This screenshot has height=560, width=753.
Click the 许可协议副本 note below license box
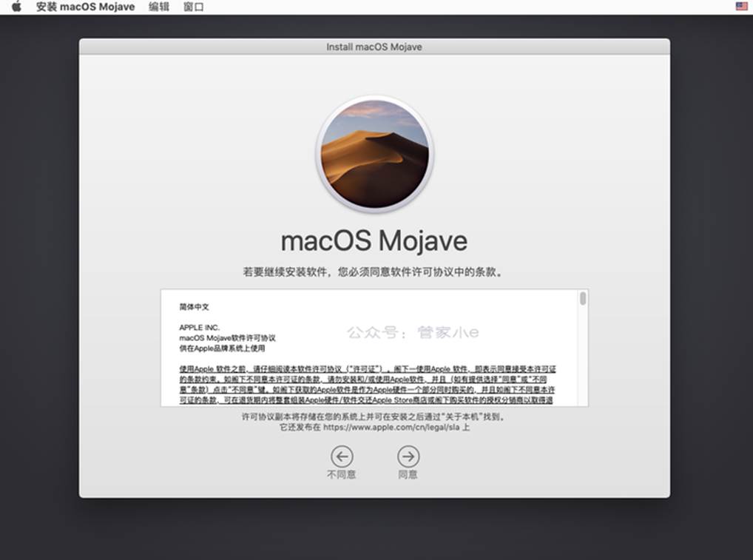coord(374,416)
